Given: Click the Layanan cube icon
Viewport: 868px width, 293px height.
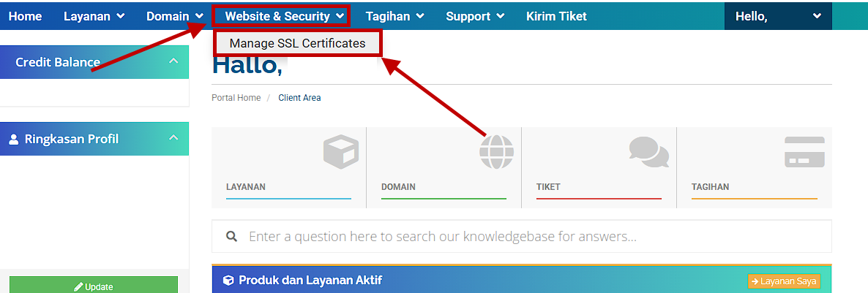Looking at the screenshot, I should (x=341, y=151).
